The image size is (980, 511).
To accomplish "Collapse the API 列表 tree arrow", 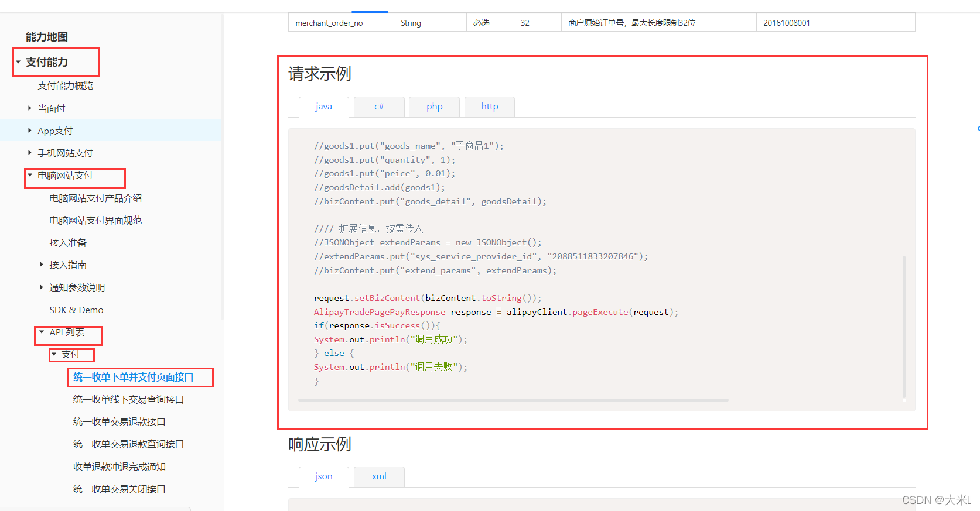I will 42,332.
